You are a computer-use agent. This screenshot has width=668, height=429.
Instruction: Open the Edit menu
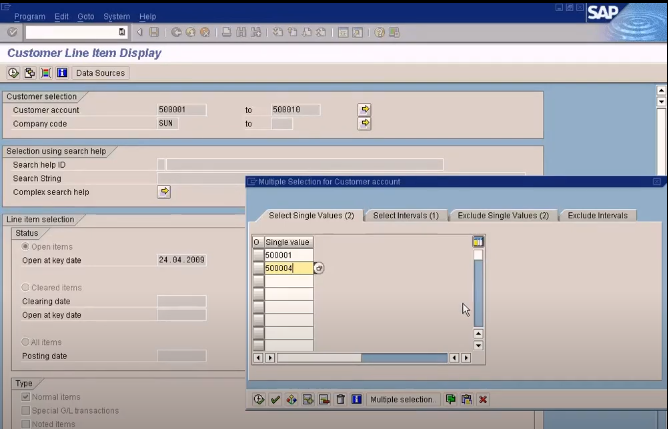61,17
